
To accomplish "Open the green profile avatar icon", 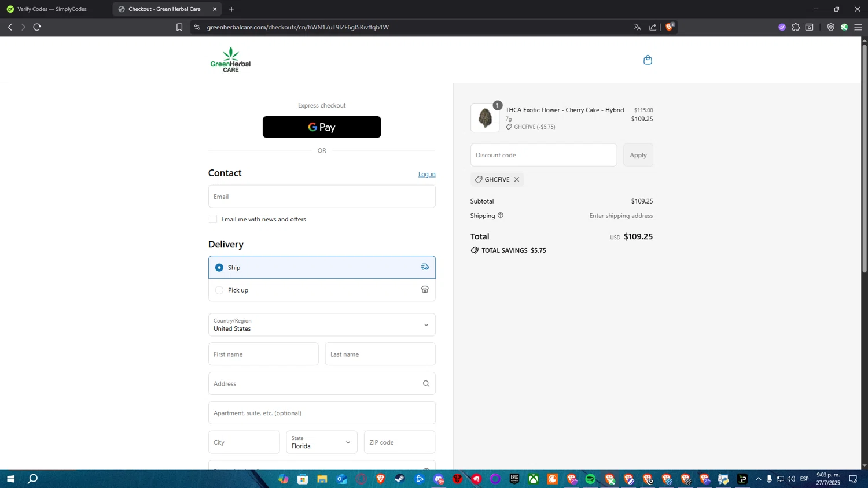I will click(844, 27).
